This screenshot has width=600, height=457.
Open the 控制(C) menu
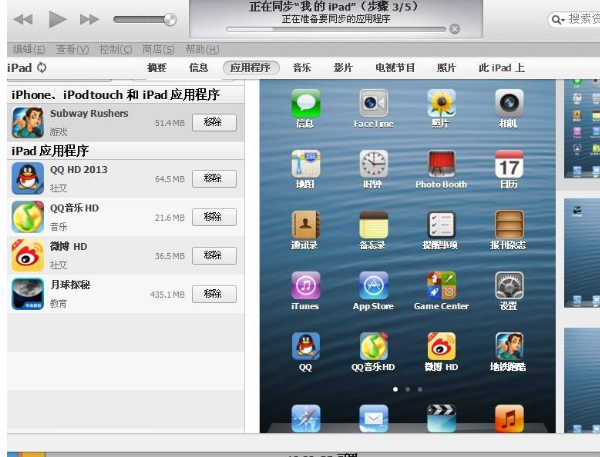(x=116, y=49)
